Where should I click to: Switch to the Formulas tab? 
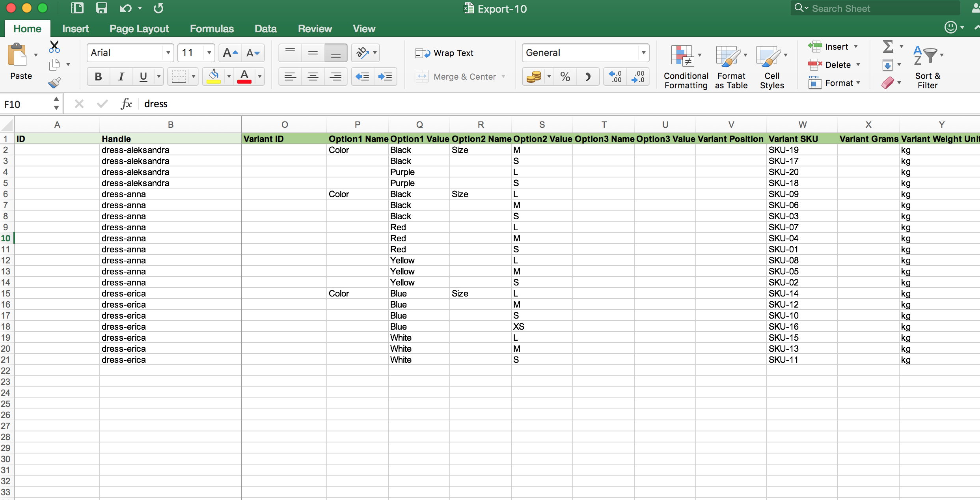[212, 29]
